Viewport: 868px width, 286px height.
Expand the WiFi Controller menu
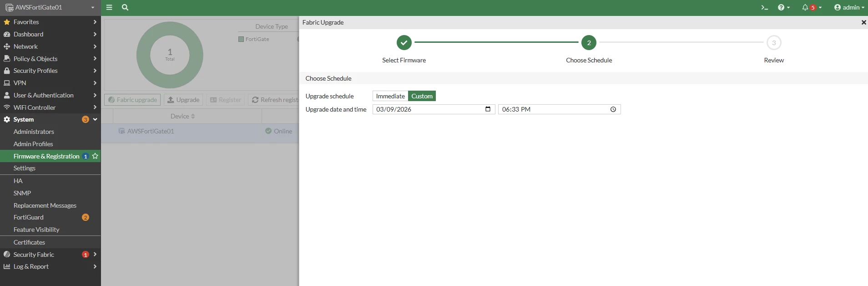pyautogui.click(x=50, y=107)
